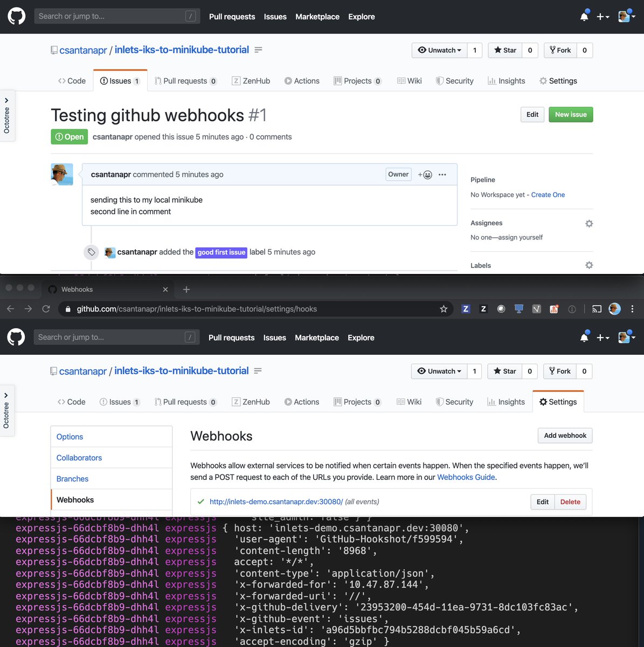Click Chrome profile avatar in toolbar
Screen dimensions: 644x647
pyautogui.click(x=614, y=309)
